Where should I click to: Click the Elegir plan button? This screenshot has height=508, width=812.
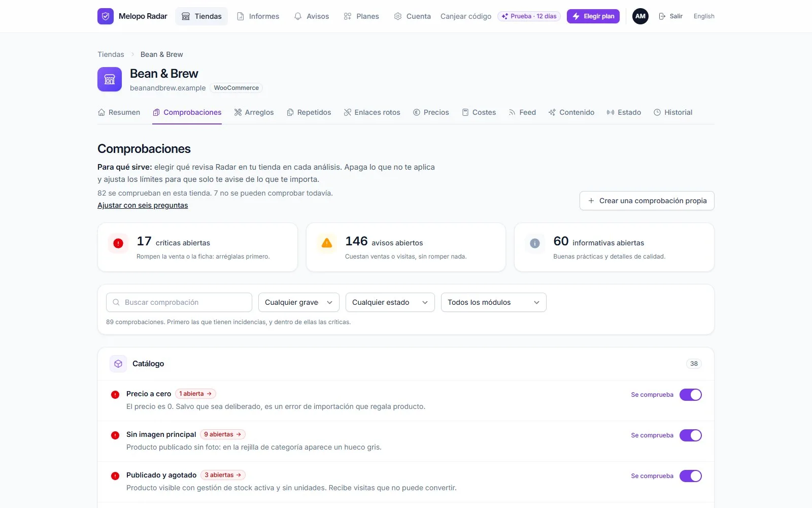tap(593, 16)
